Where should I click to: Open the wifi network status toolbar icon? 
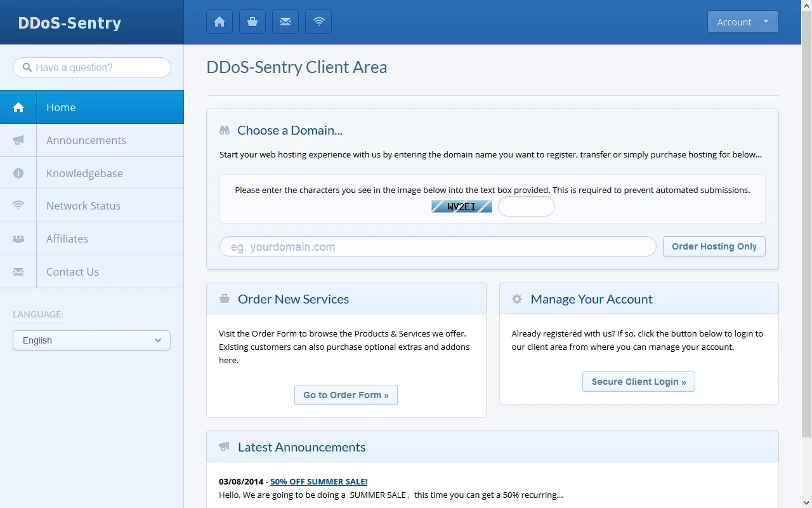coord(318,22)
